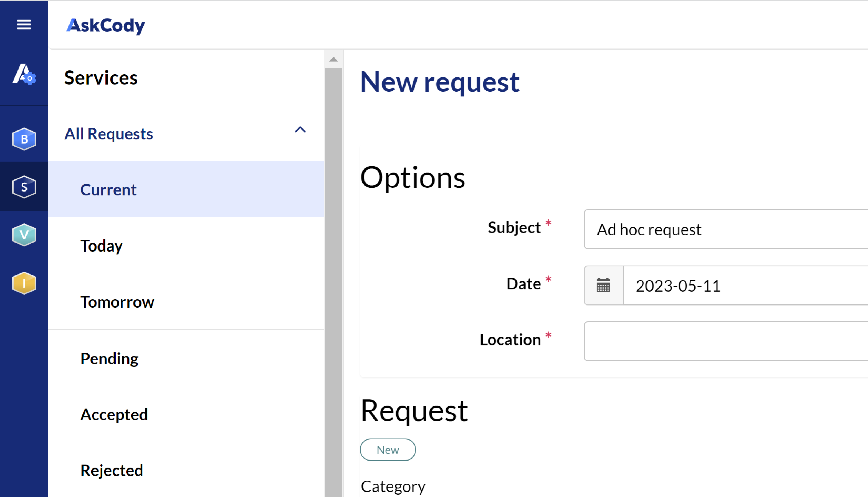Open the hamburger navigation menu

tap(24, 25)
